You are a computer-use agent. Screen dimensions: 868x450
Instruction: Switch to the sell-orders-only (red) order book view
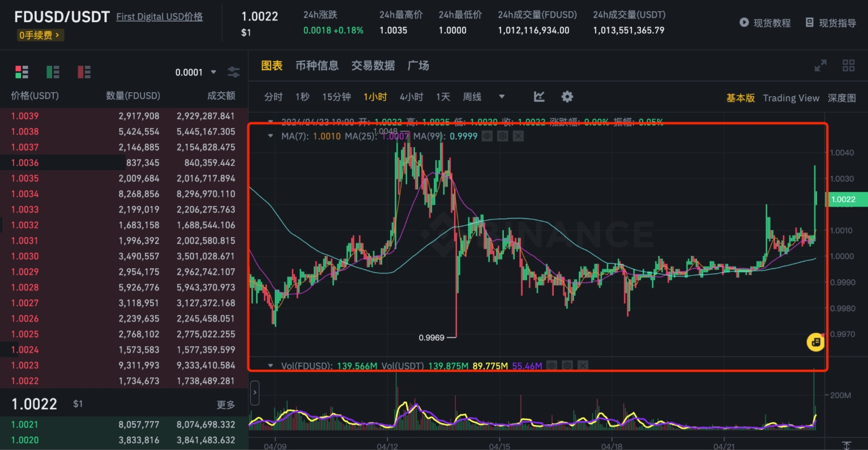pyautogui.click(x=84, y=72)
